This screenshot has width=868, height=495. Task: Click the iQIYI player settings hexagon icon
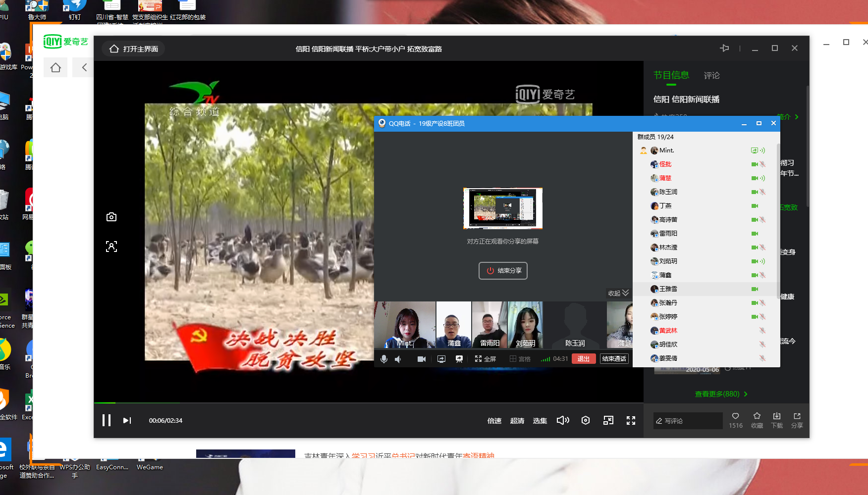click(x=586, y=420)
